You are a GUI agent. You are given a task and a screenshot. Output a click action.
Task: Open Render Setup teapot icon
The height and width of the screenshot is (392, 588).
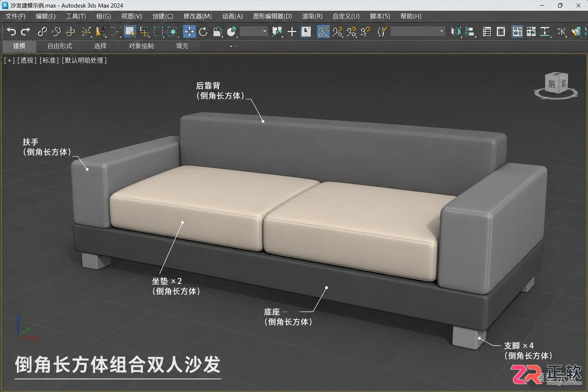pos(576,31)
